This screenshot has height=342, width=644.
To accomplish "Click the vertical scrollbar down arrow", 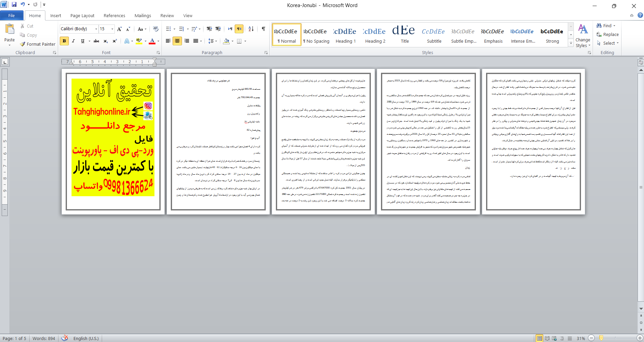I will [x=641, y=308].
